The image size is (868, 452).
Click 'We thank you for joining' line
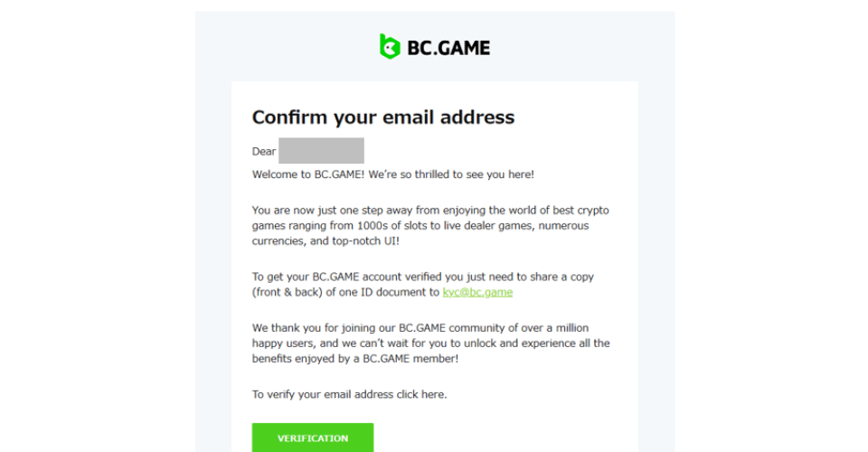420,328
